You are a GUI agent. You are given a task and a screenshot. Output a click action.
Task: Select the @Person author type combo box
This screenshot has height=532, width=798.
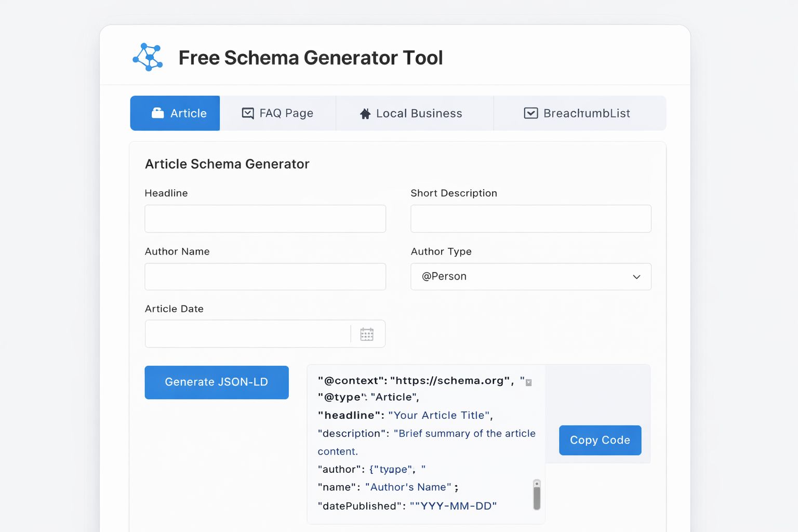pyautogui.click(x=531, y=276)
